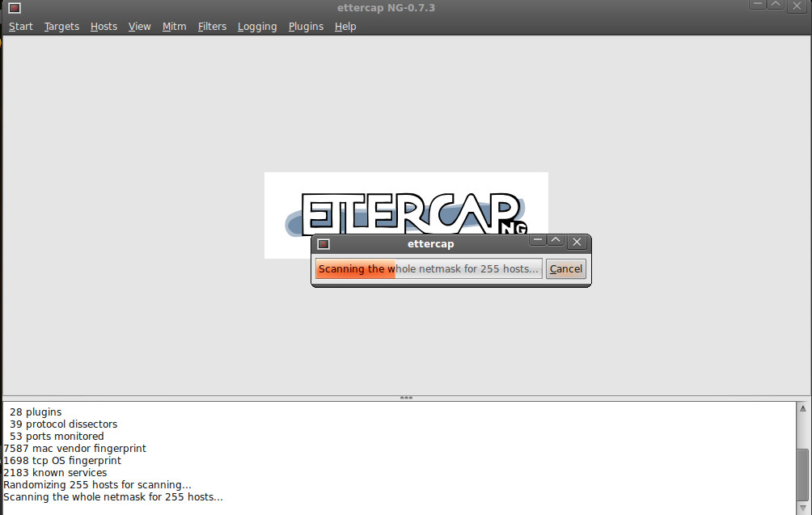
Task: Open the Filters menu
Action: pyautogui.click(x=212, y=27)
